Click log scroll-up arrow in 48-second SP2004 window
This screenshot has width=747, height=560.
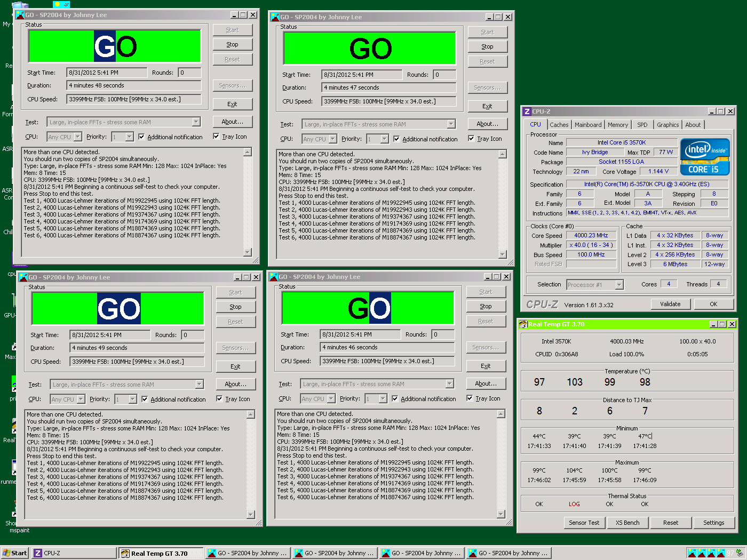pyautogui.click(x=248, y=153)
